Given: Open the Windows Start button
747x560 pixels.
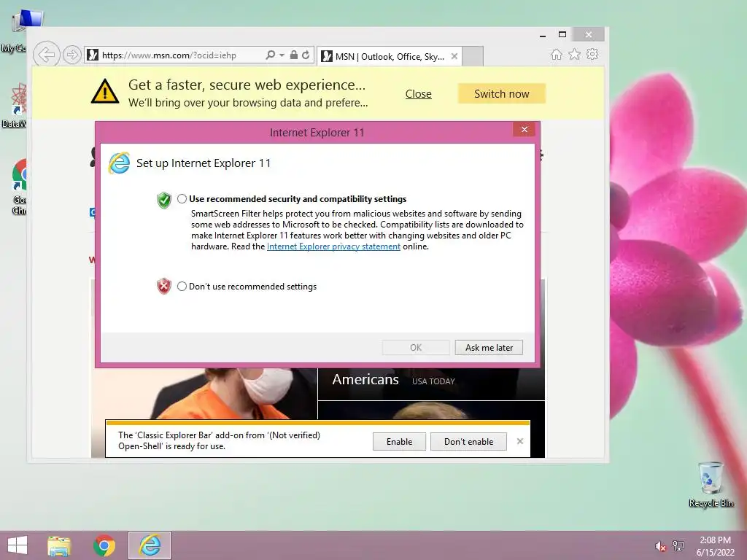Looking at the screenshot, I should pyautogui.click(x=18, y=545).
